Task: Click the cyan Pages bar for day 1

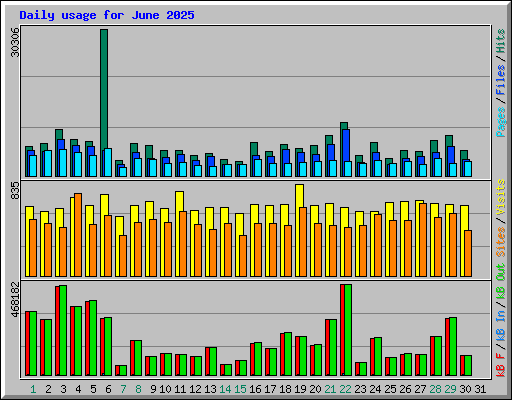Action: tap(33, 166)
